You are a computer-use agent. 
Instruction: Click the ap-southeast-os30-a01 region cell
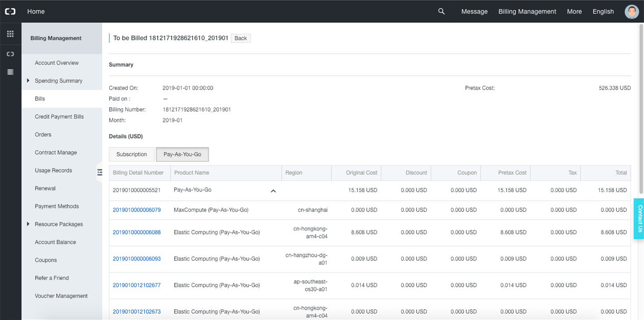[311, 285]
